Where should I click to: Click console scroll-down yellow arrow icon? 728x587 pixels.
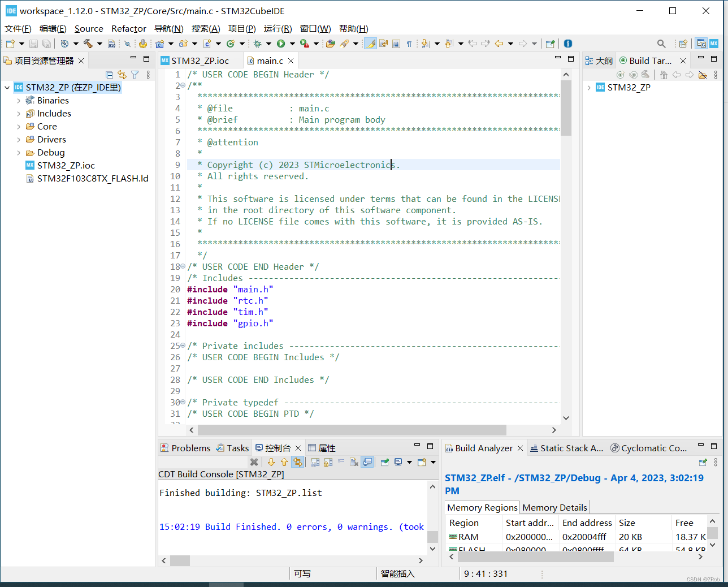[271, 462]
